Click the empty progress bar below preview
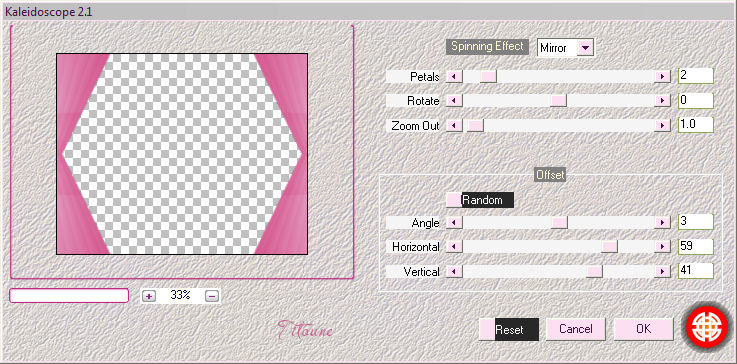Image resolution: width=737 pixels, height=364 pixels. click(69, 295)
